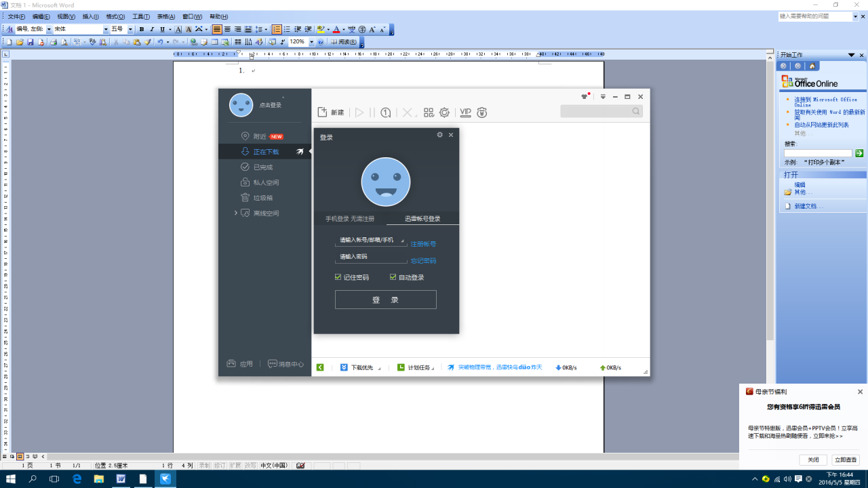
Task: Open the VIP icon in Xunlei toolbar
Action: pyautogui.click(x=465, y=113)
